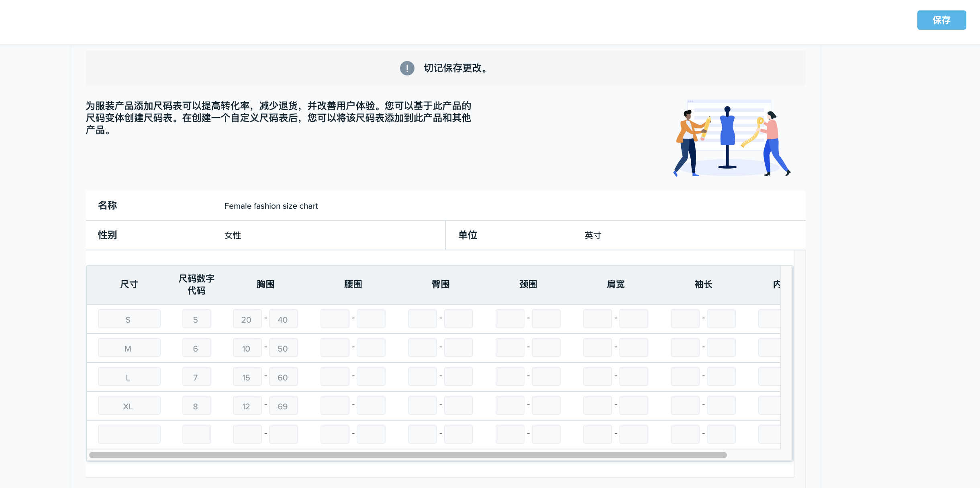Edit the chart name 'Female fashion size chart'
The height and width of the screenshot is (488, 980).
[271, 206]
